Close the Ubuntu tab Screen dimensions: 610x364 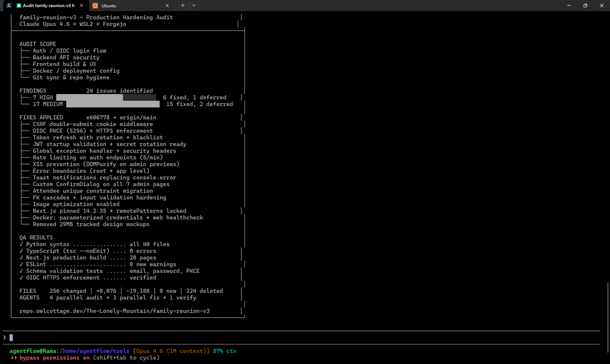point(167,6)
